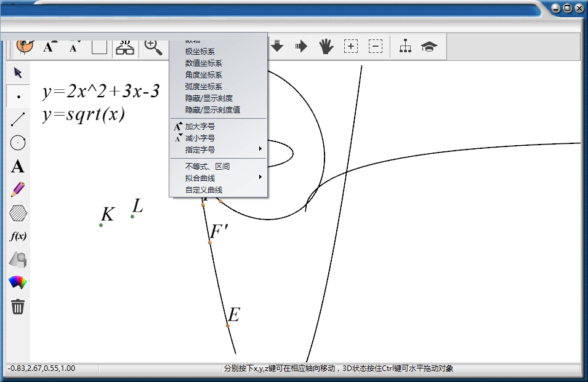Toggle 隐藏/显示刻度 tick marks

[x=209, y=98]
